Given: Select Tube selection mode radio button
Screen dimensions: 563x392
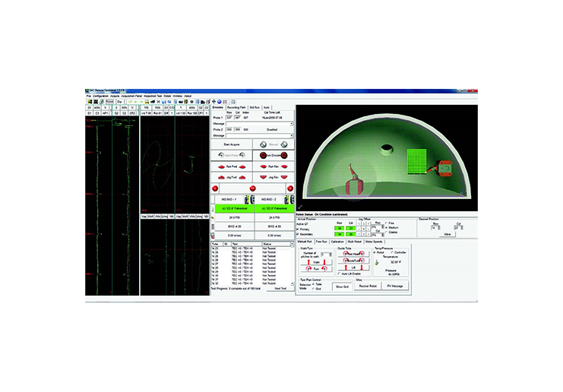Looking at the screenshot, I should [x=314, y=284].
